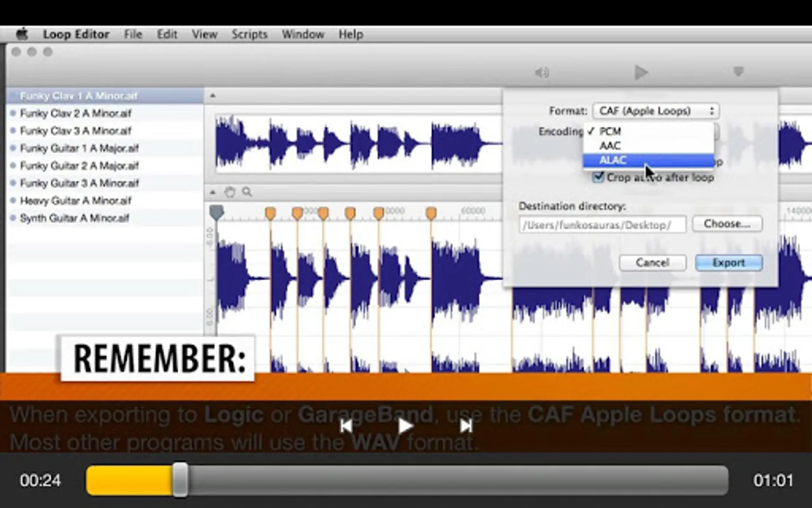Open the File menu
The height and width of the screenshot is (508, 812).
coord(133,34)
